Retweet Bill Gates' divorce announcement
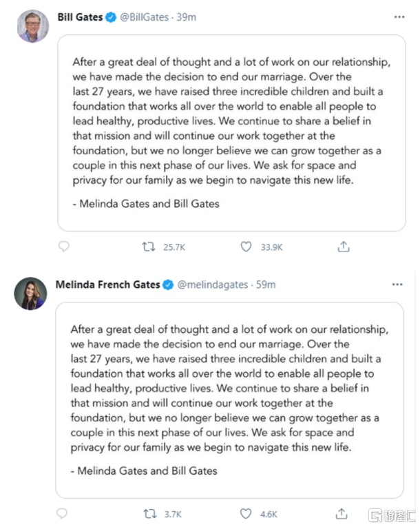Screen dimensions: 420x527 [x=148, y=247]
